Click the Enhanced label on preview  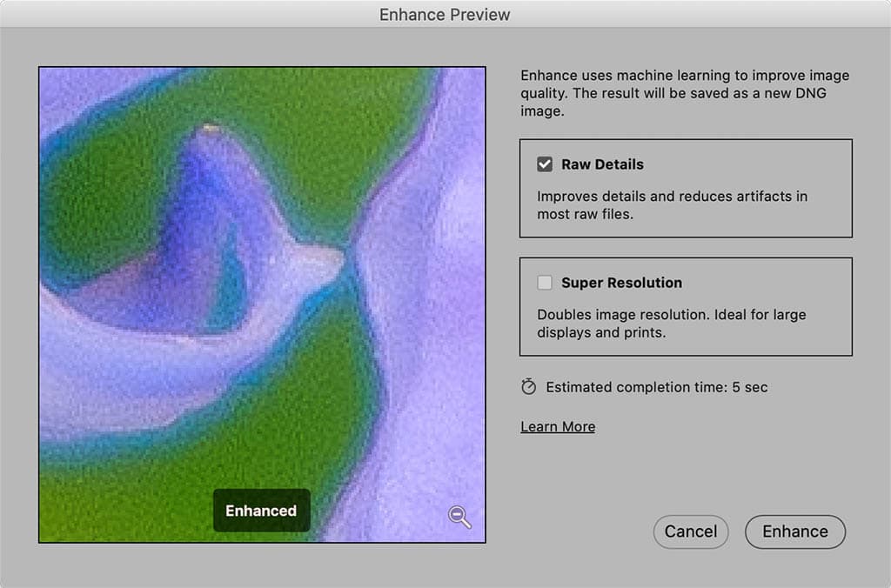[261, 511]
